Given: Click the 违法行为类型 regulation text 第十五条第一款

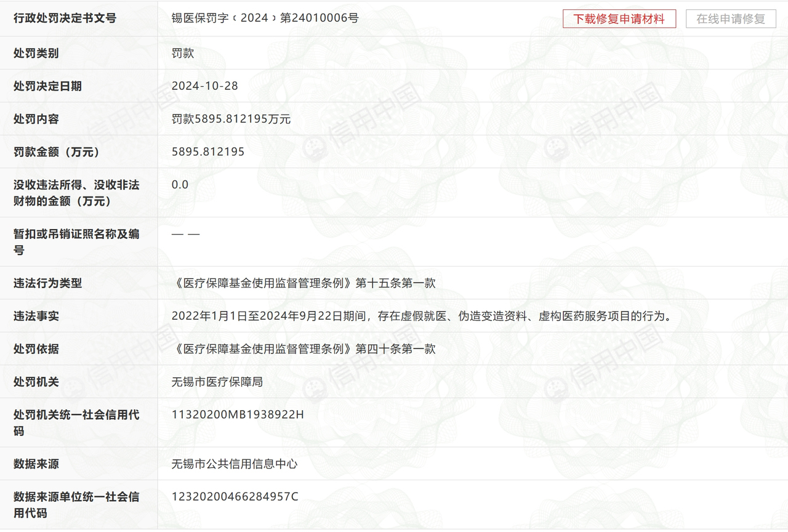Looking at the screenshot, I should click(395, 283).
